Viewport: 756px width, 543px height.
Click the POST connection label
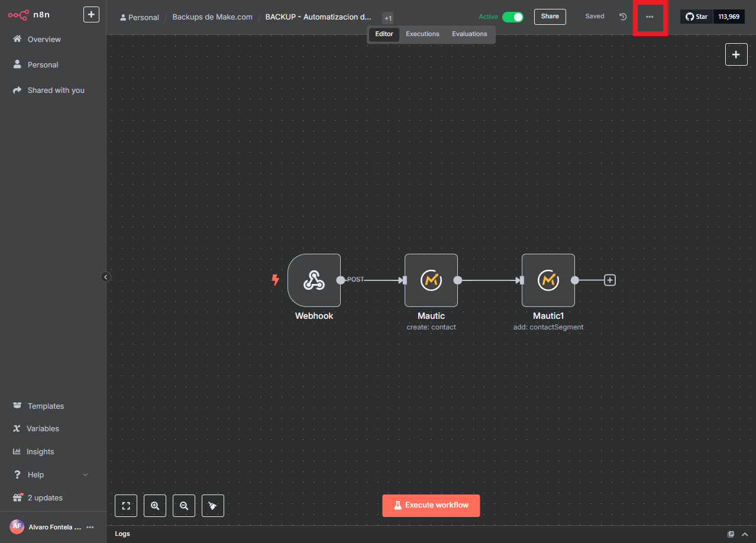click(356, 279)
